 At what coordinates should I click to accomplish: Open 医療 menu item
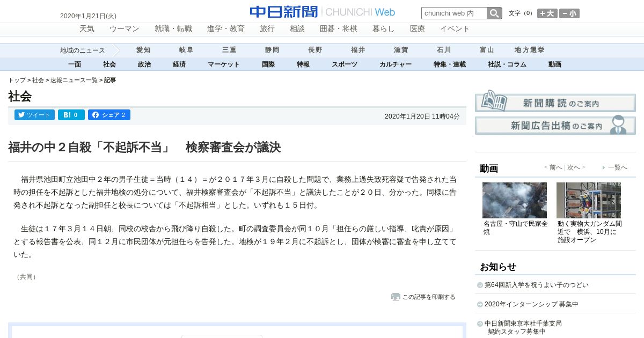click(x=418, y=29)
